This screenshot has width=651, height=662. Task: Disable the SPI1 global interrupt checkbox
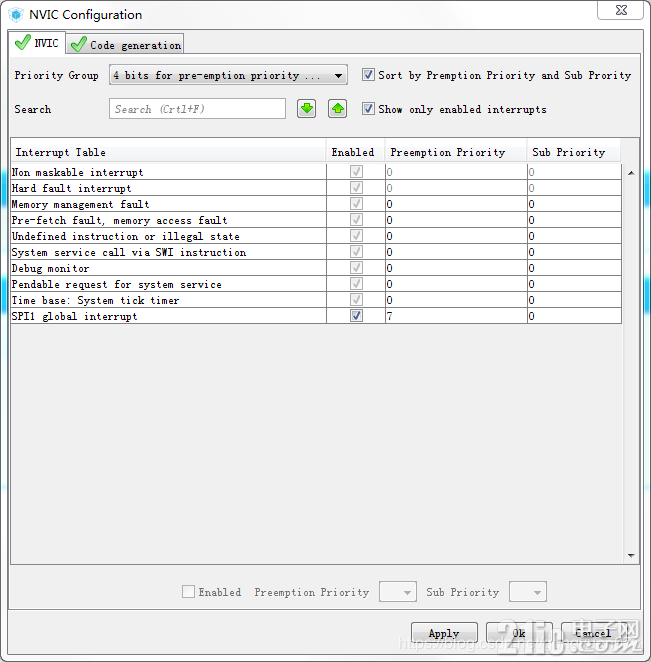[356, 316]
